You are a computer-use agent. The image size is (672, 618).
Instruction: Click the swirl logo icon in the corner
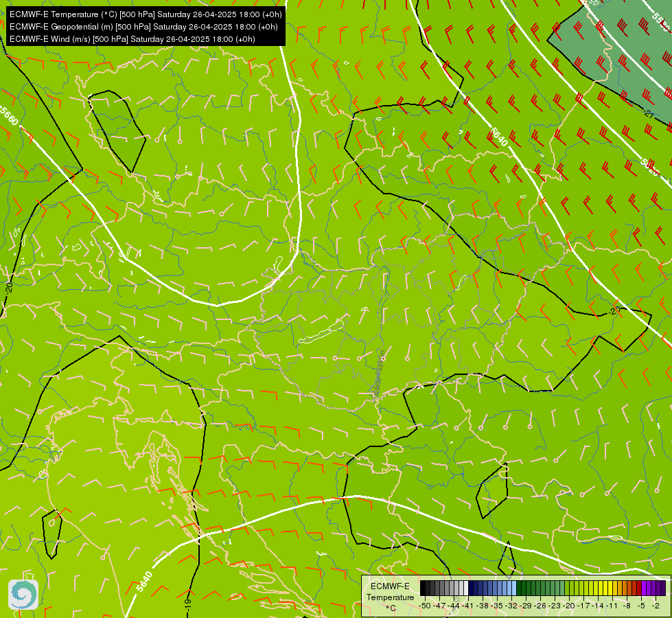click(x=23, y=594)
